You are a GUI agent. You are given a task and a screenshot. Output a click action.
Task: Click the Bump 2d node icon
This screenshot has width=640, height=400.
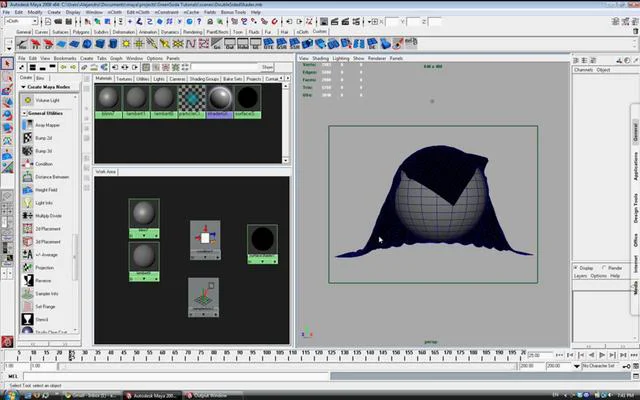click(27, 138)
